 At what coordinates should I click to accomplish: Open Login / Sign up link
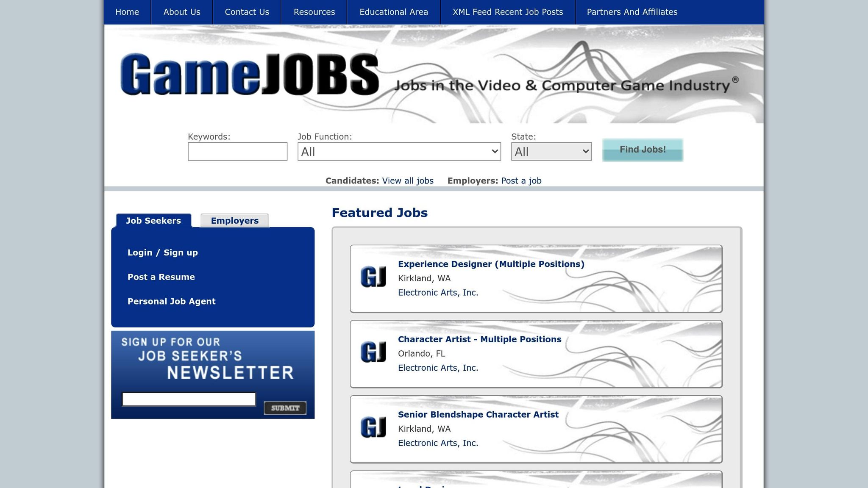tap(163, 252)
